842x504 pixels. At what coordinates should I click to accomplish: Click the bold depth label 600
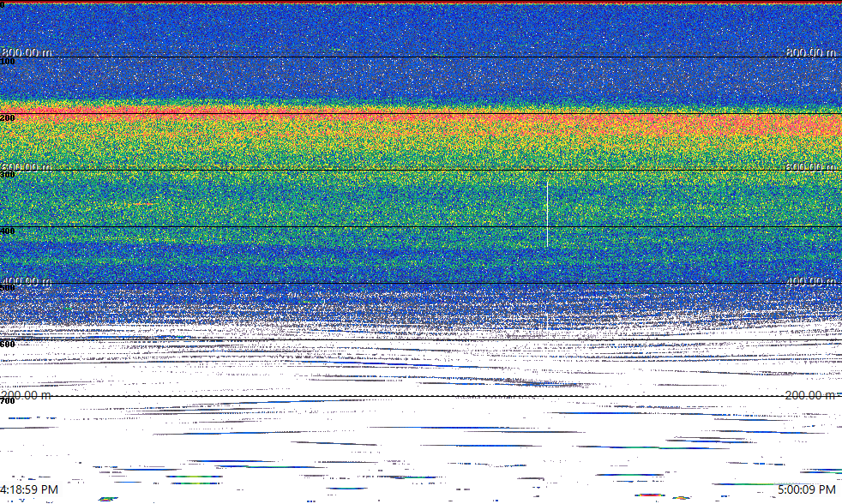point(8,344)
